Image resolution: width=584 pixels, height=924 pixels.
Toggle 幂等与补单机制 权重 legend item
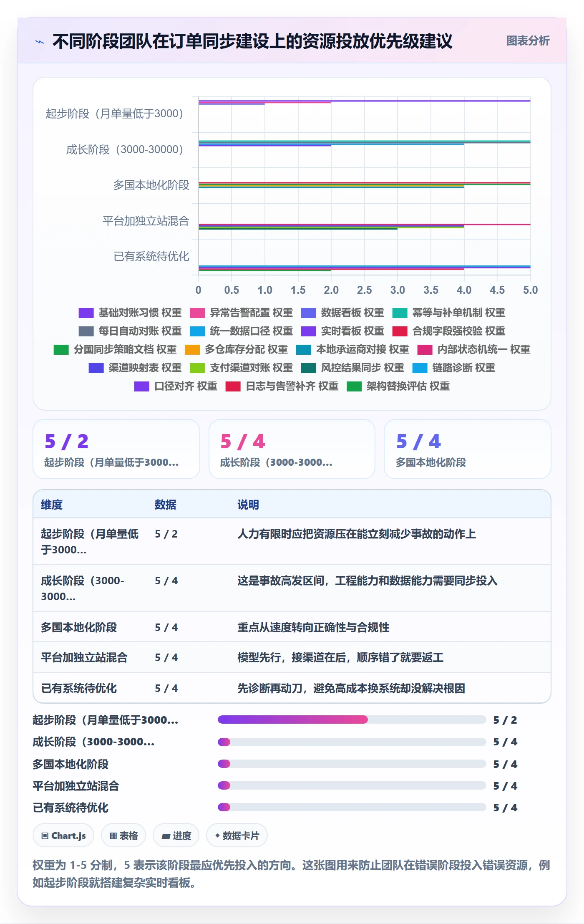pos(449,313)
